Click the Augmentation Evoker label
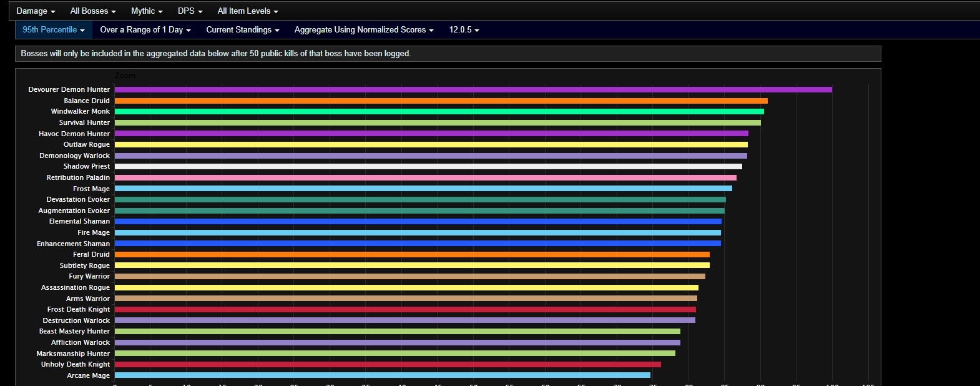Viewport: 980px width, 386px height. [74, 210]
